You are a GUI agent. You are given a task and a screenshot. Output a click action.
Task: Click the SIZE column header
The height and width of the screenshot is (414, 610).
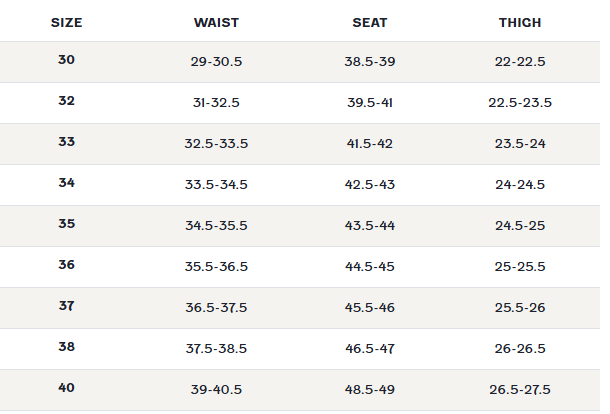point(67,23)
